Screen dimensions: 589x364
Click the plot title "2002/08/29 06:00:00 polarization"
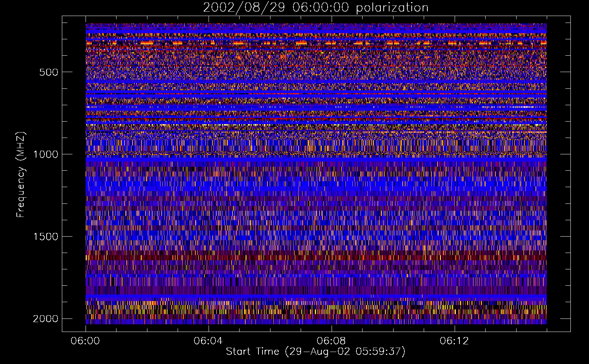click(316, 8)
